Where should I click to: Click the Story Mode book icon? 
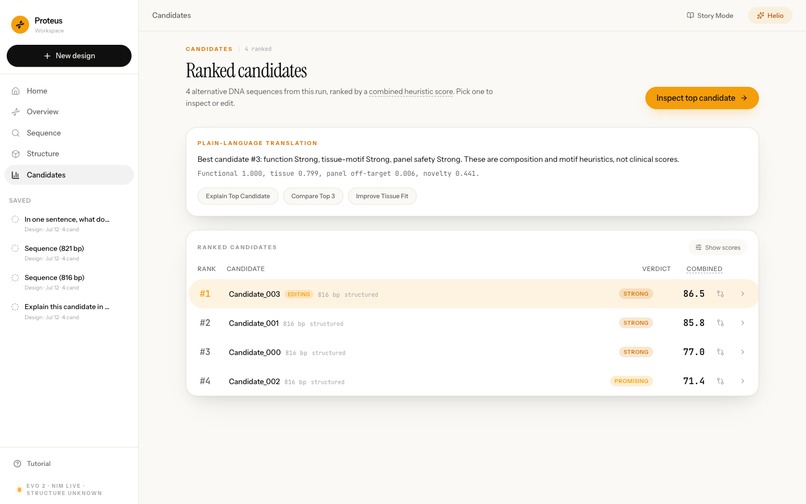point(690,15)
